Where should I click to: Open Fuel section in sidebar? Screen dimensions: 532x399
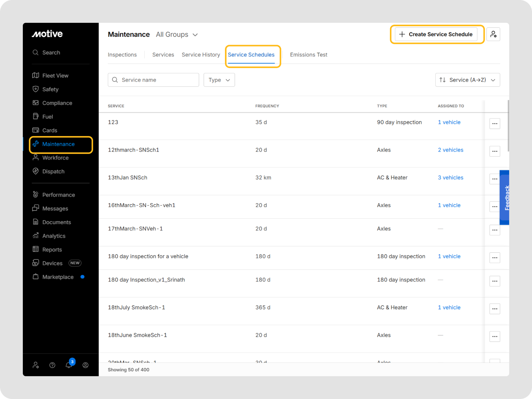click(47, 117)
